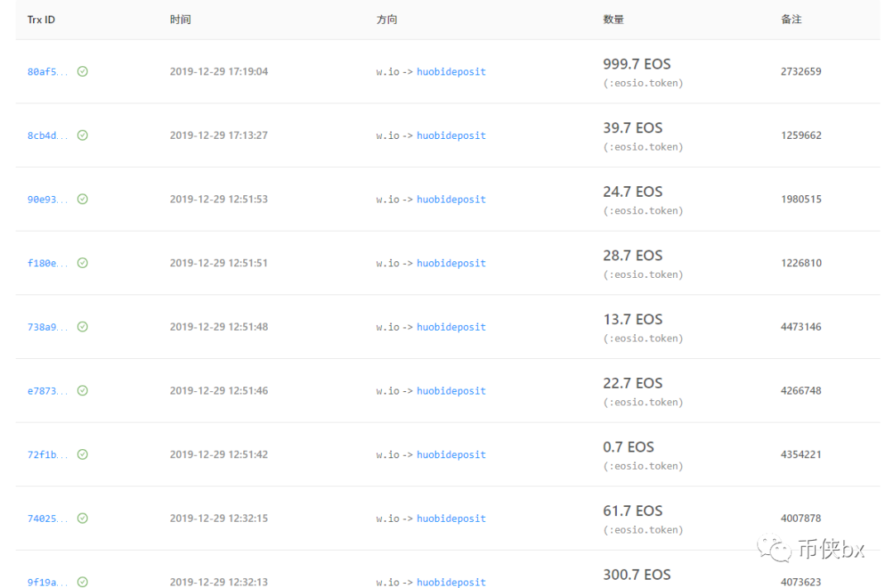Viewport: 893px width, 588px height.
Task: Visit huobideposit link in the 39.7 EOS row
Action: (451, 136)
